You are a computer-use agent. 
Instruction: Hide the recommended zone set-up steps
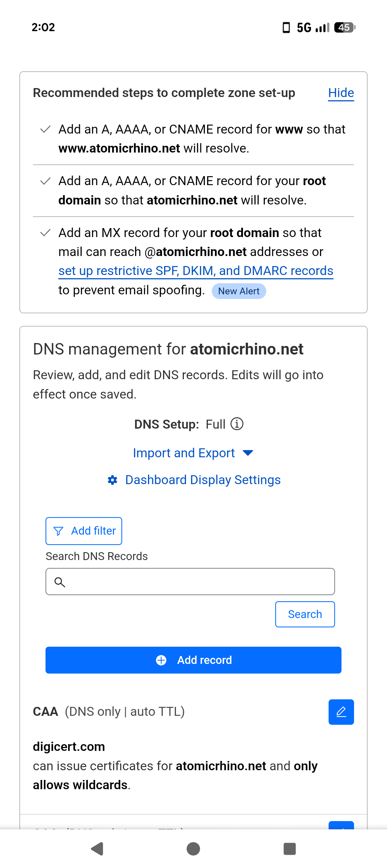coord(341,93)
